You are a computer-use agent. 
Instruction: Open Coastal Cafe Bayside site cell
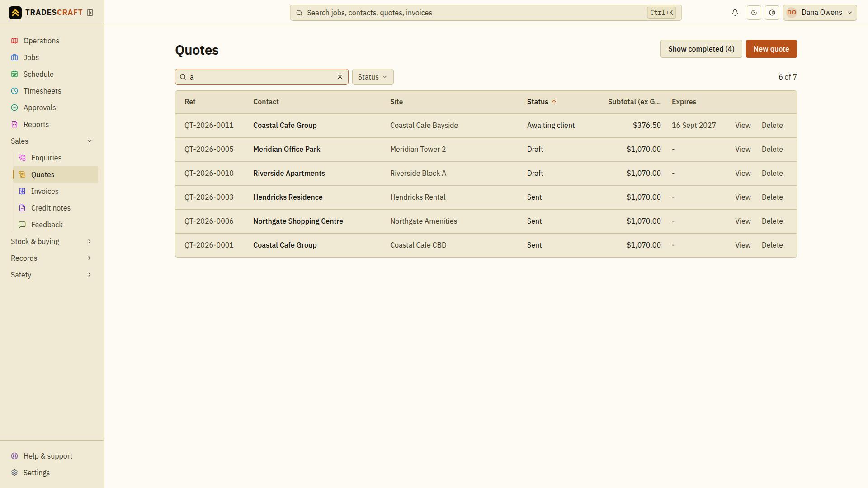tap(424, 125)
